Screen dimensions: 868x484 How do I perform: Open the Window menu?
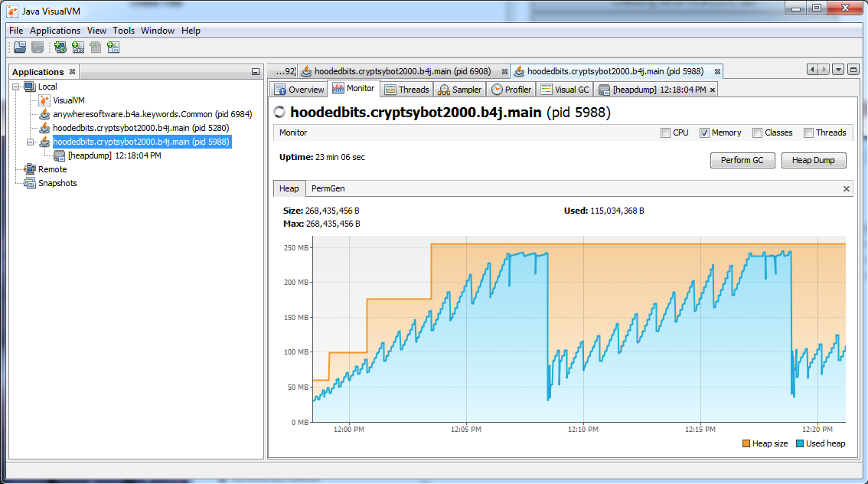pos(157,31)
